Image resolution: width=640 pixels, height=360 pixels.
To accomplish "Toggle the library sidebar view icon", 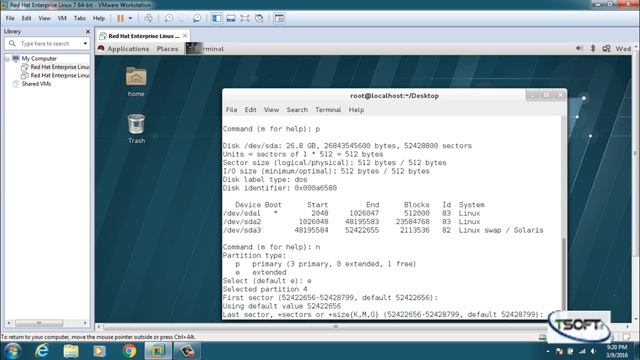I will point(217,18).
